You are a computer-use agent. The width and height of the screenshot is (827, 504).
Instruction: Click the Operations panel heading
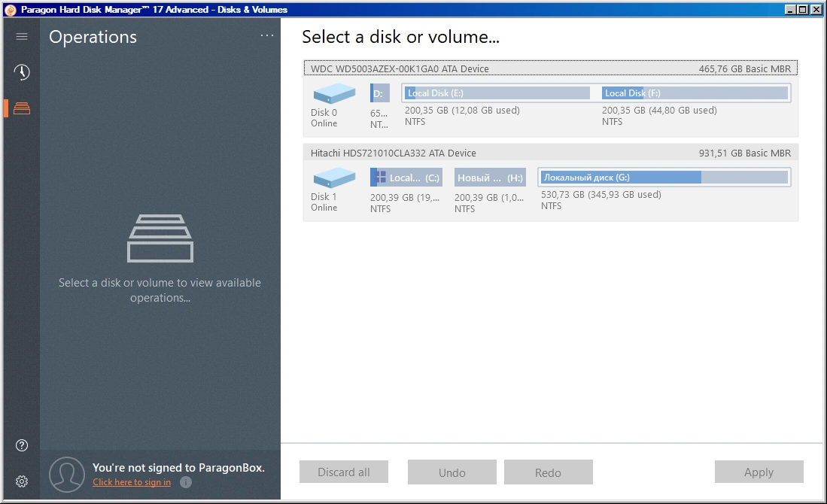pyautogui.click(x=93, y=37)
